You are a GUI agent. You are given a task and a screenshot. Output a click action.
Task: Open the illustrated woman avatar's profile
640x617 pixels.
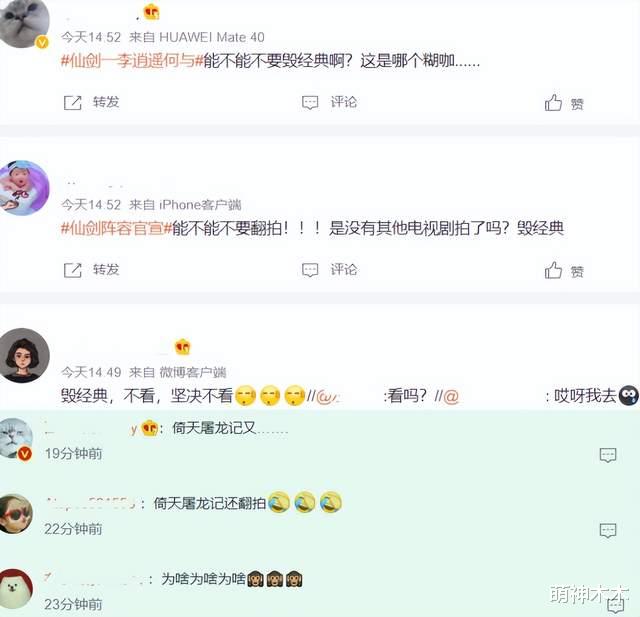pos(24,355)
